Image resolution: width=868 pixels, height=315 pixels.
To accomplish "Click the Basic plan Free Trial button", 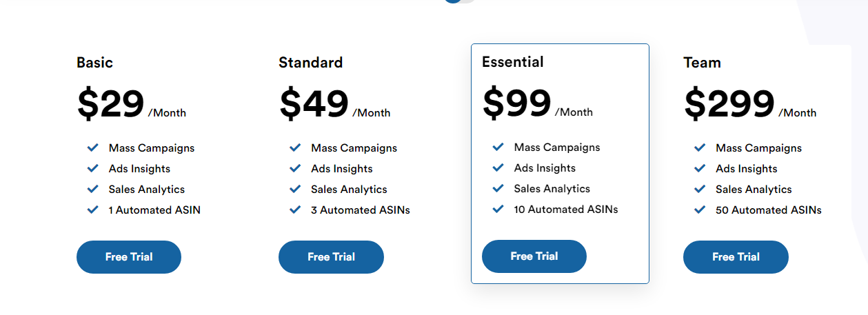I will (129, 257).
